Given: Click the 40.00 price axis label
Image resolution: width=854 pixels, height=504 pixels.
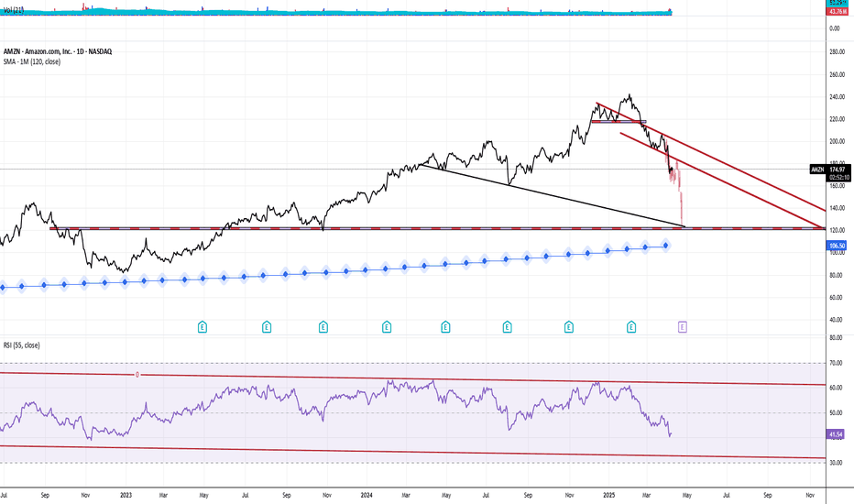Looking at the screenshot, I should [x=836, y=320].
